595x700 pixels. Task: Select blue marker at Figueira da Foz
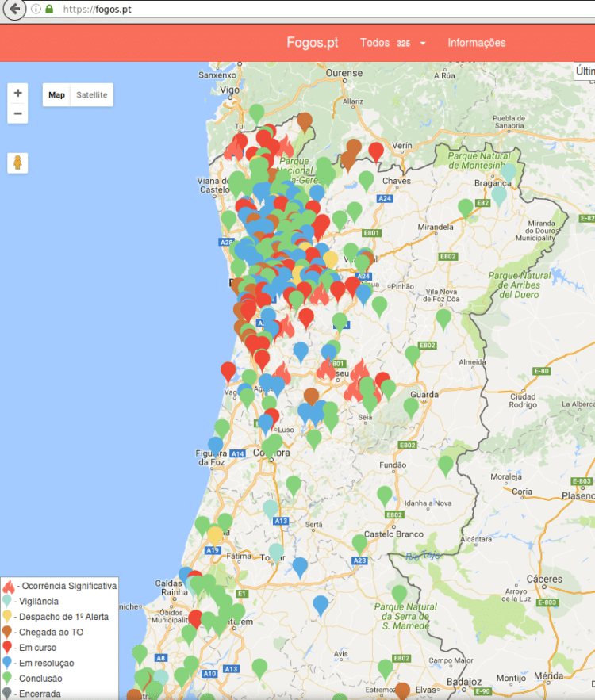(215, 446)
